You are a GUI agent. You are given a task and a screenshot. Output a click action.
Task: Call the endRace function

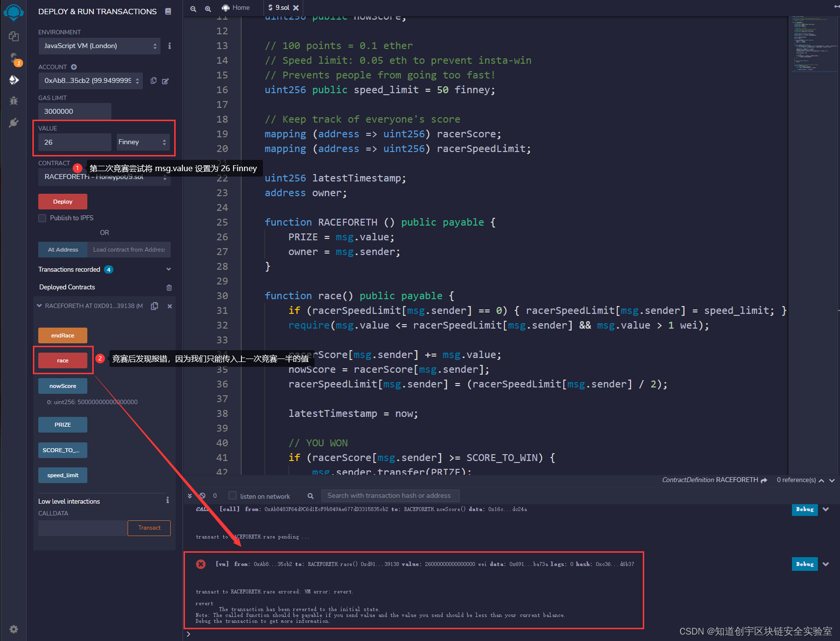tap(63, 335)
